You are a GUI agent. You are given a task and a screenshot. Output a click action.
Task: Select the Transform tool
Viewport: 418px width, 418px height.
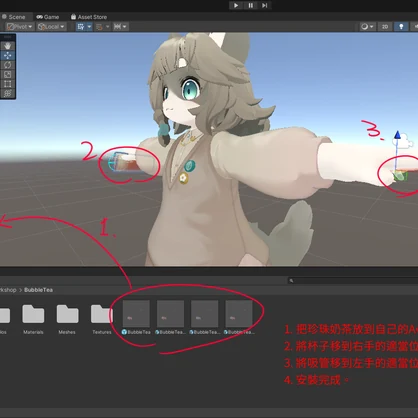(8, 93)
